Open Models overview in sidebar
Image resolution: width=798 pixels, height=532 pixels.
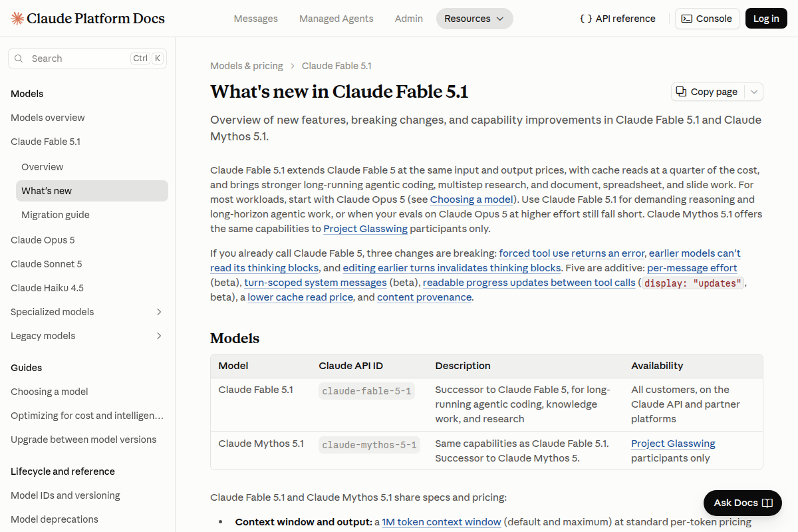[x=48, y=118]
